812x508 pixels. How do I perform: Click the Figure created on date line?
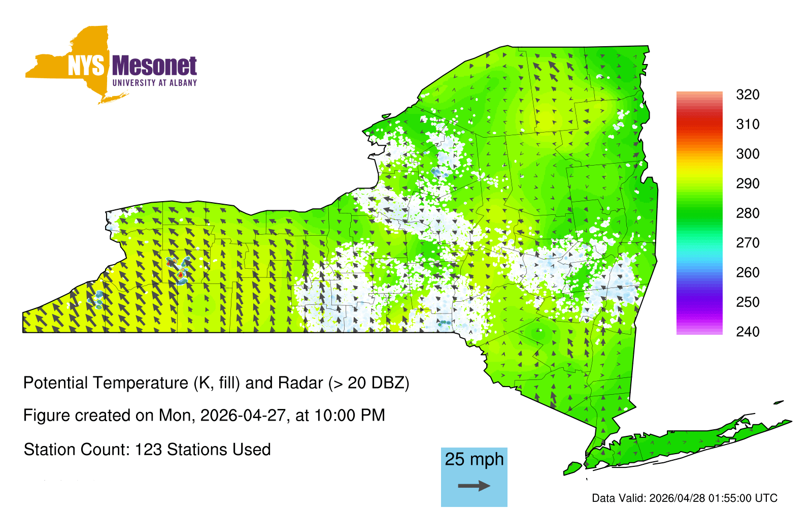point(204,416)
